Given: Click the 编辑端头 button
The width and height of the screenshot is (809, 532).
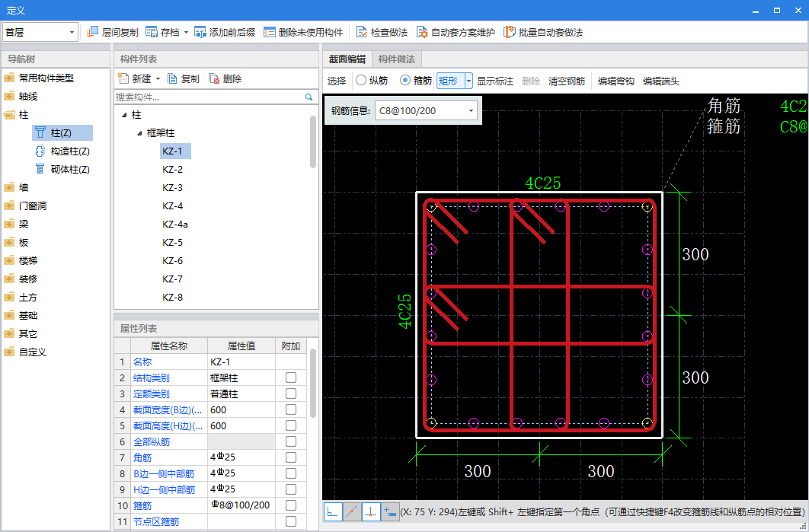Looking at the screenshot, I should coord(661,81).
